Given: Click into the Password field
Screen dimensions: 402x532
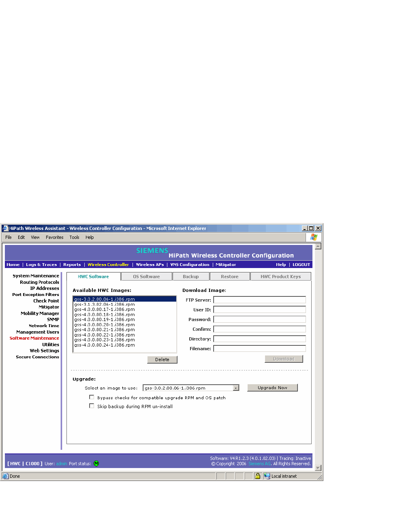Looking at the screenshot, I should 260,319.
